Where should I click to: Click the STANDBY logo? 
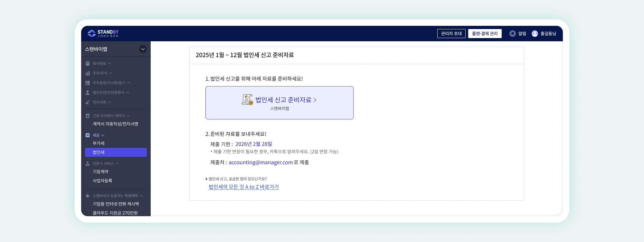[x=103, y=34]
